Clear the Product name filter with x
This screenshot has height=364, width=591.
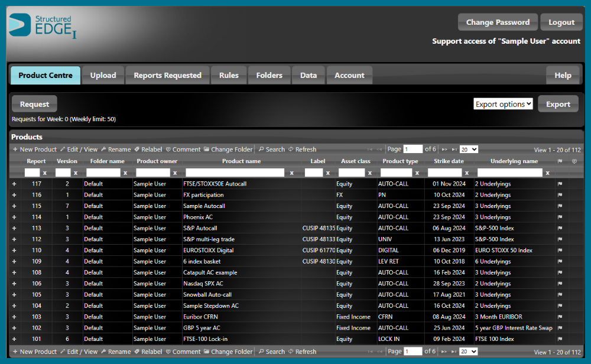(x=291, y=173)
